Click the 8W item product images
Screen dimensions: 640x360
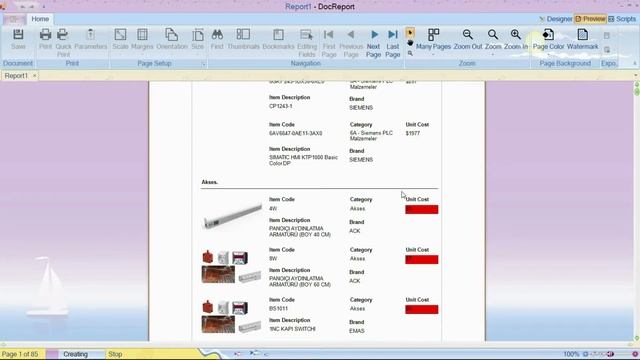coord(231,267)
